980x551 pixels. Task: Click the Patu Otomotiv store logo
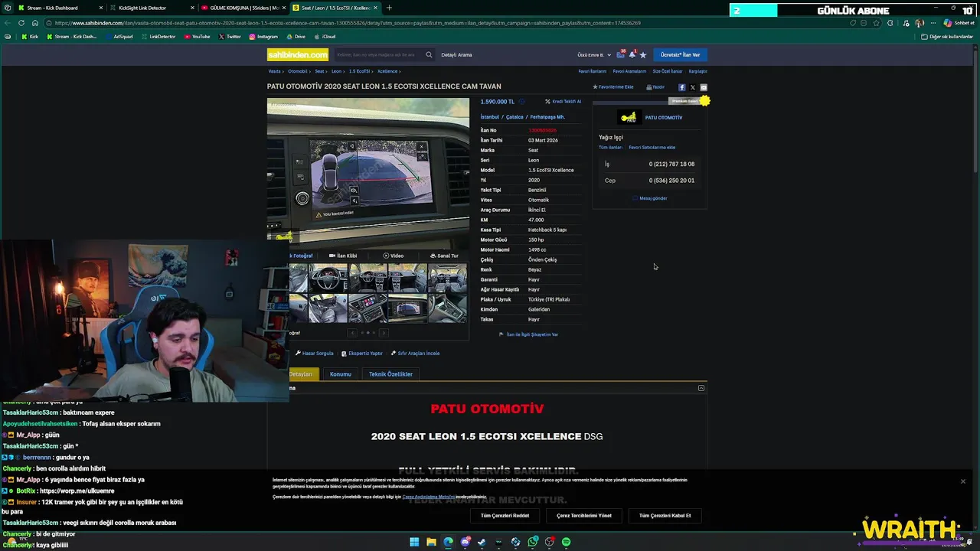click(629, 117)
